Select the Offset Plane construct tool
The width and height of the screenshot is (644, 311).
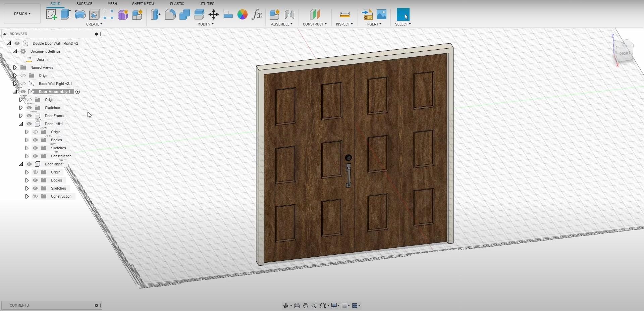point(315,14)
